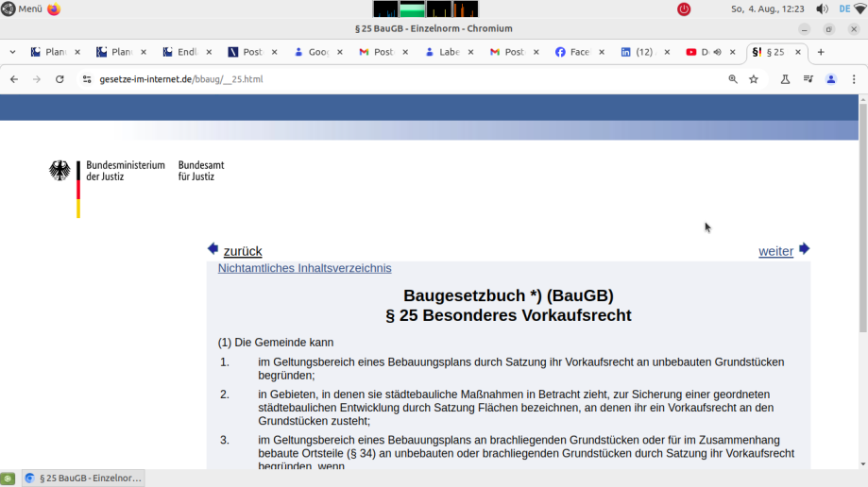
Task: Open the zoom magnifier in address bar
Action: coord(733,79)
